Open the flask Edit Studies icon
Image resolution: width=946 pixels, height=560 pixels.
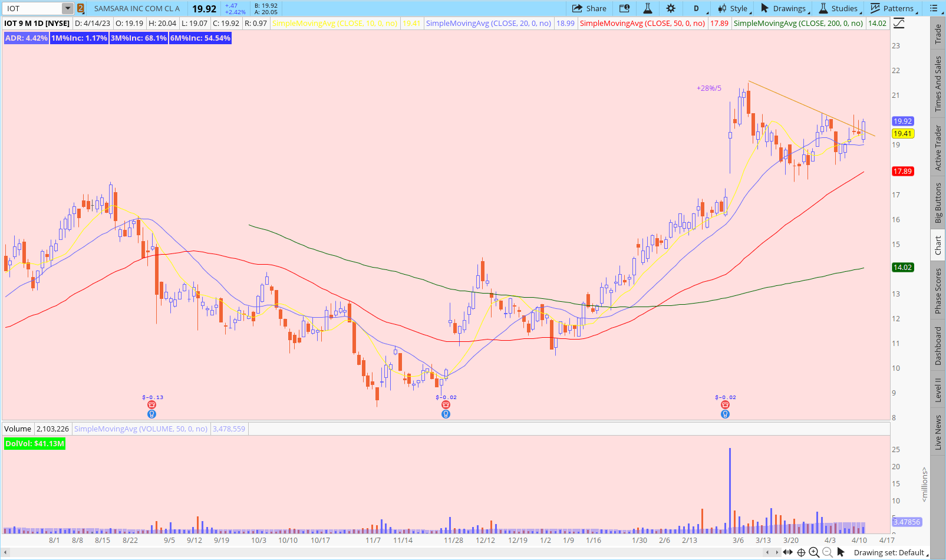coord(647,8)
